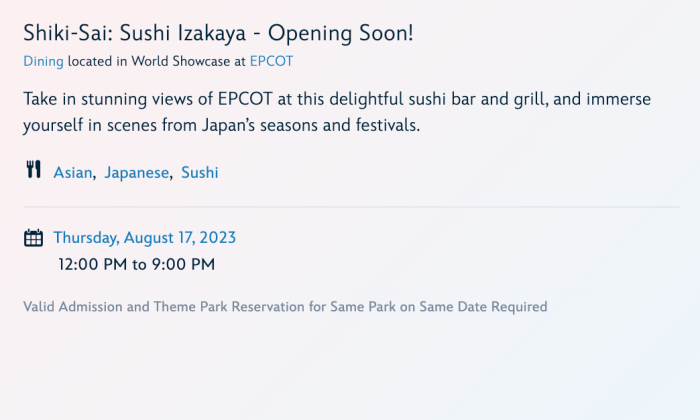Image resolution: width=700 pixels, height=420 pixels.
Task: Click the 12:00 PM opening time
Action: tap(92, 265)
